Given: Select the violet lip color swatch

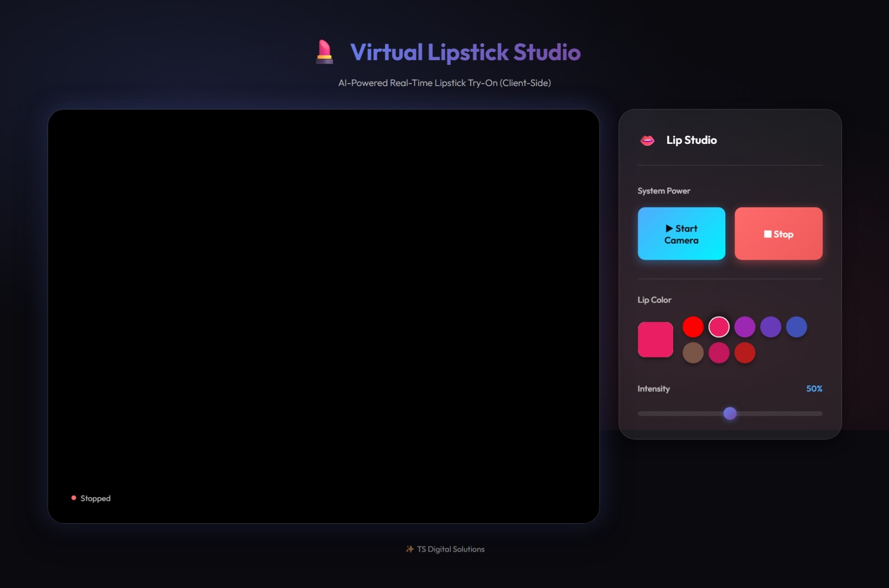Looking at the screenshot, I should (770, 327).
